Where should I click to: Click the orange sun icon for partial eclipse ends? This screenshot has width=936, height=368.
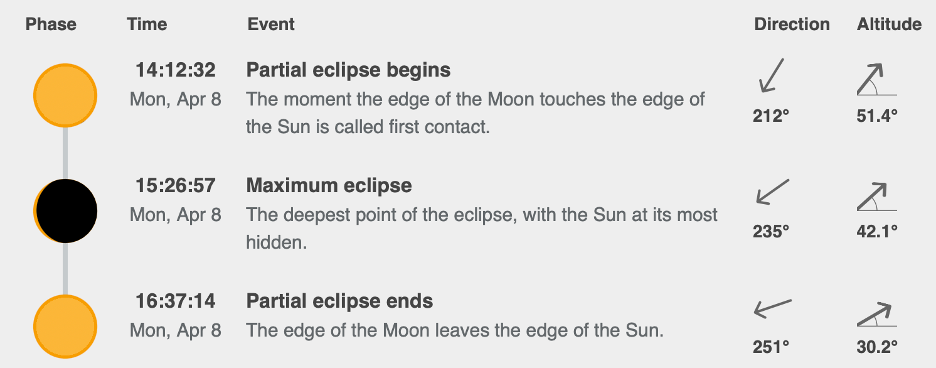[65, 326]
